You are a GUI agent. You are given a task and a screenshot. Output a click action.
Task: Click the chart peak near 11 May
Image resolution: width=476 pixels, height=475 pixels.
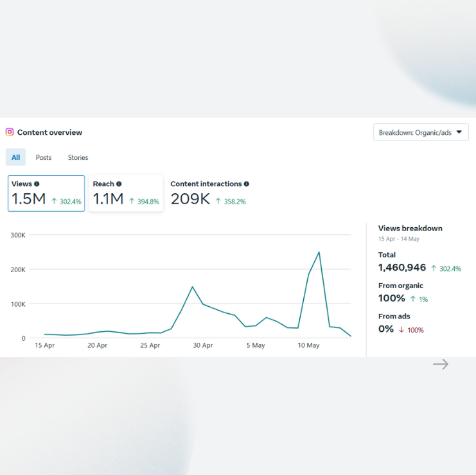point(319,252)
